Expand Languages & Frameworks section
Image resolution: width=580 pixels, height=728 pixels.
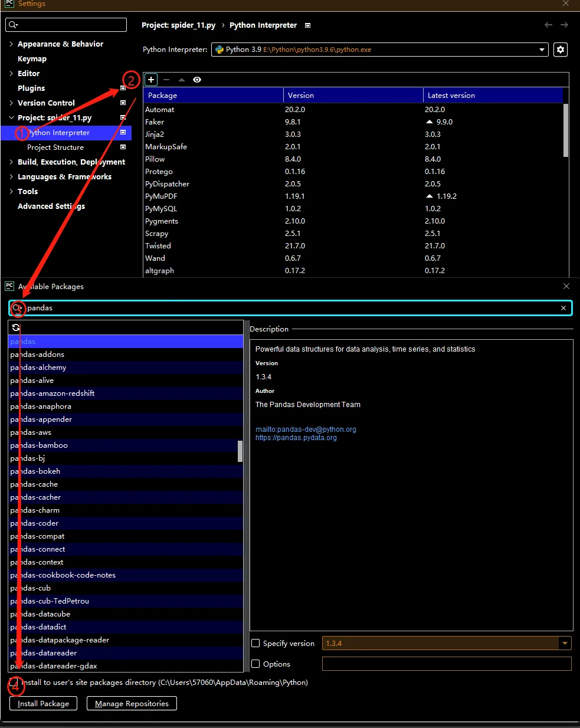point(11,176)
